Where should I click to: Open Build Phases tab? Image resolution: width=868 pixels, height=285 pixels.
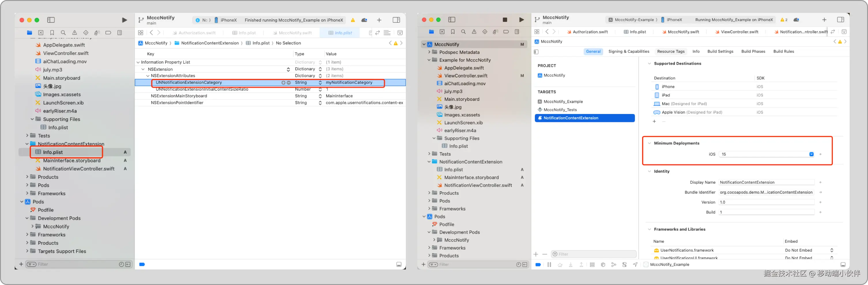pos(753,52)
